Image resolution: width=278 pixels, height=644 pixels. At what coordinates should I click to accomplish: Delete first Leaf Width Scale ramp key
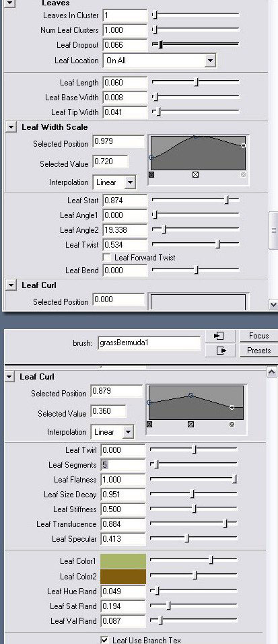click(151, 174)
